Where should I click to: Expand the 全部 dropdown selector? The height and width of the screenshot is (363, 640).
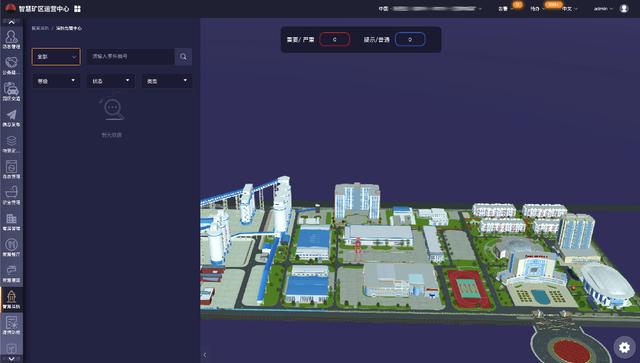point(56,57)
